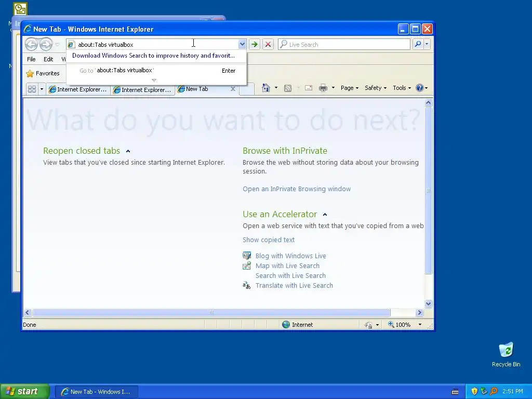
Task: Click the Blog with Windows Live icon
Action: [x=247, y=256]
